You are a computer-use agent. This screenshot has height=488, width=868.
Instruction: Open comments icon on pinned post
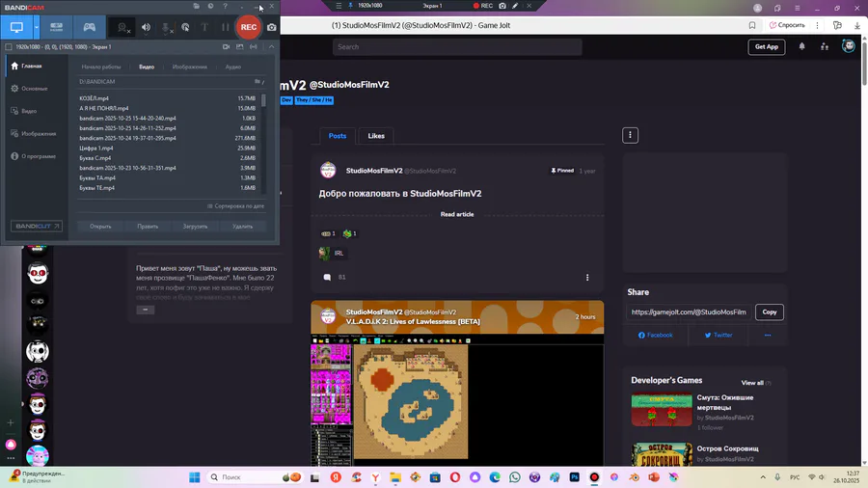[x=327, y=277]
